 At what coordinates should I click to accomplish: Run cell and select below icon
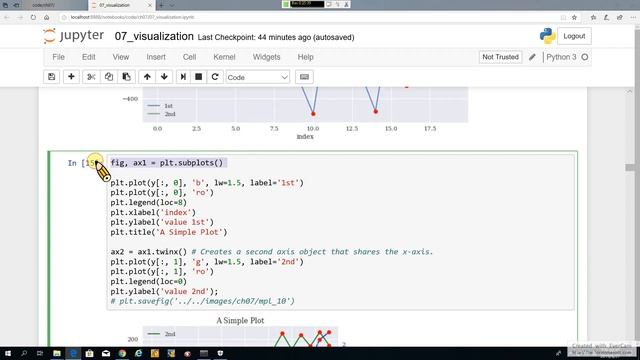click(183, 77)
